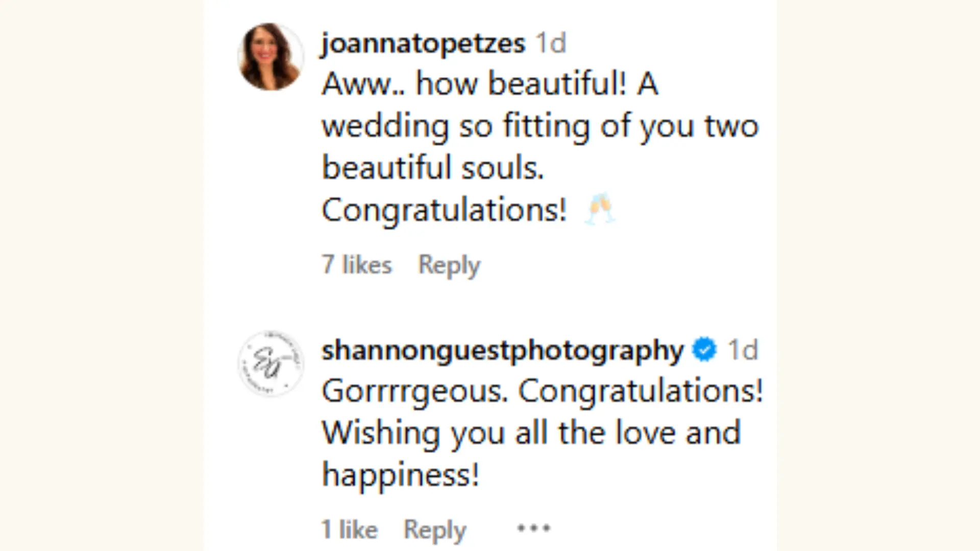980x551 pixels.
Task: Click the shannonguestphotography logo avatar
Action: coord(271,363)
